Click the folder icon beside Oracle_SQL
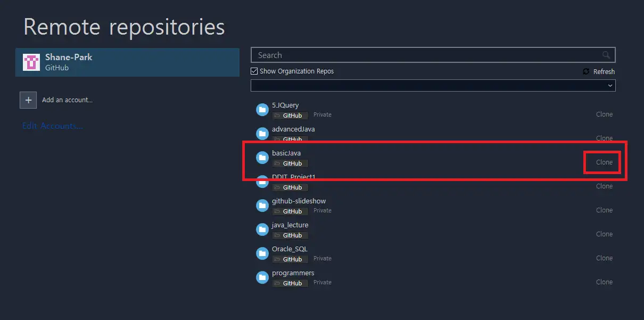The image size is (644, 320). tap(262, 253)
